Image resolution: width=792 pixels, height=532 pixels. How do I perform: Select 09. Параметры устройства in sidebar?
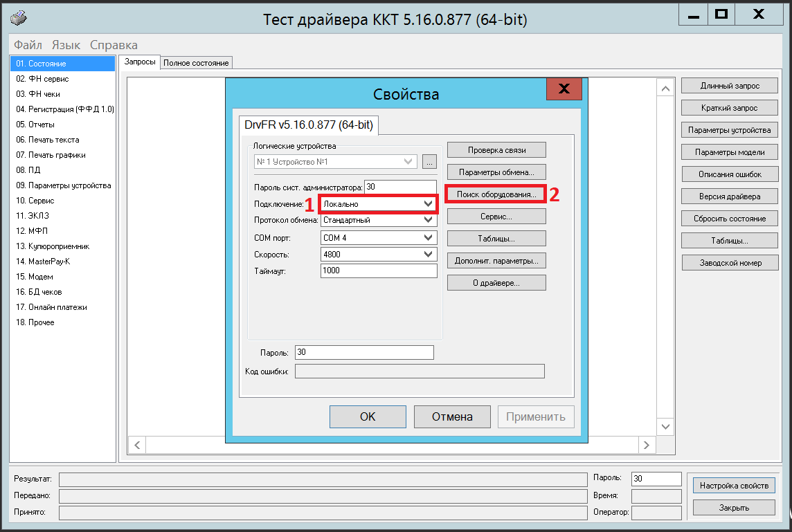[63, 185]
